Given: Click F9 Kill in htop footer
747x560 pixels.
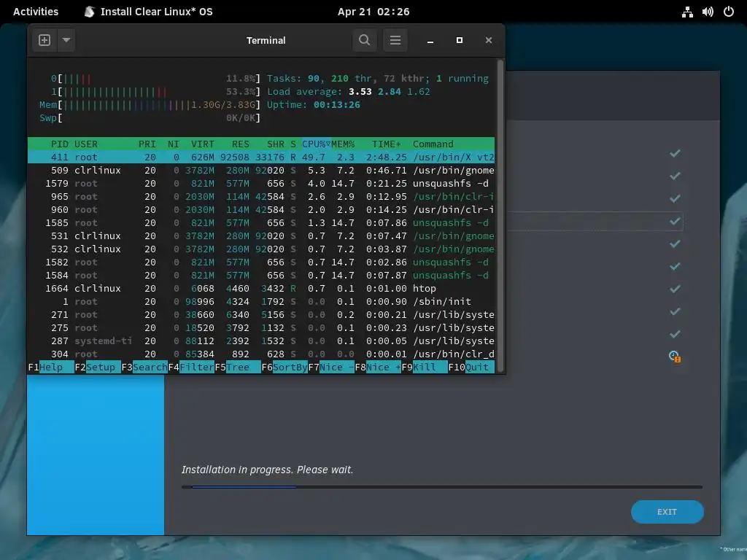Looking at the screenshot, I should point(425,367).
